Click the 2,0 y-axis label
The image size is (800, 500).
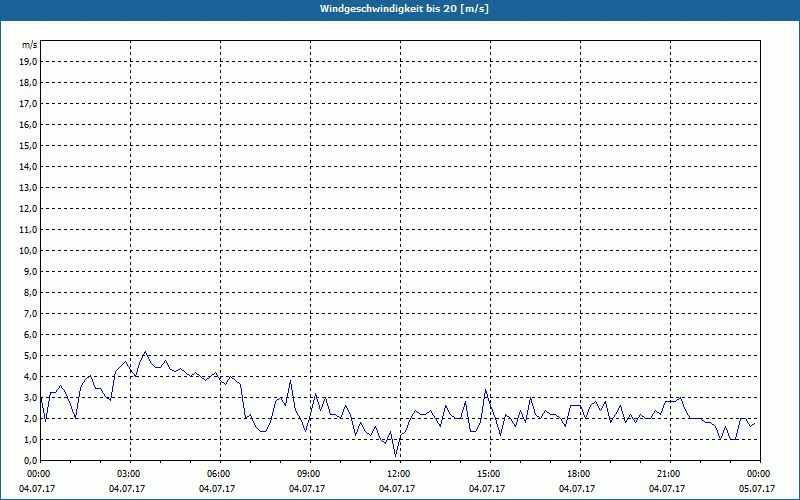(x=30, y=418)
